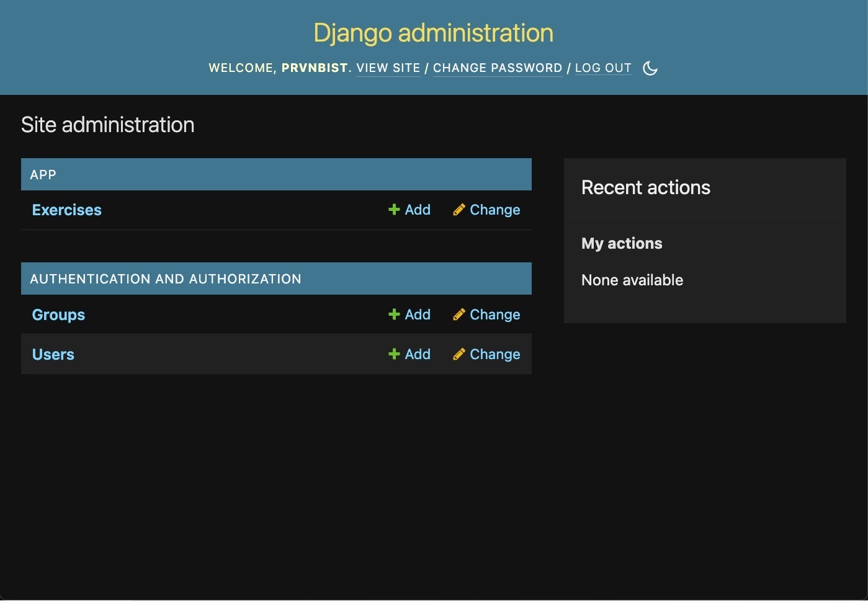The width and height of the screenshot is (868, 601).
Task: Open the Users model list
Action: coord(53,355)
